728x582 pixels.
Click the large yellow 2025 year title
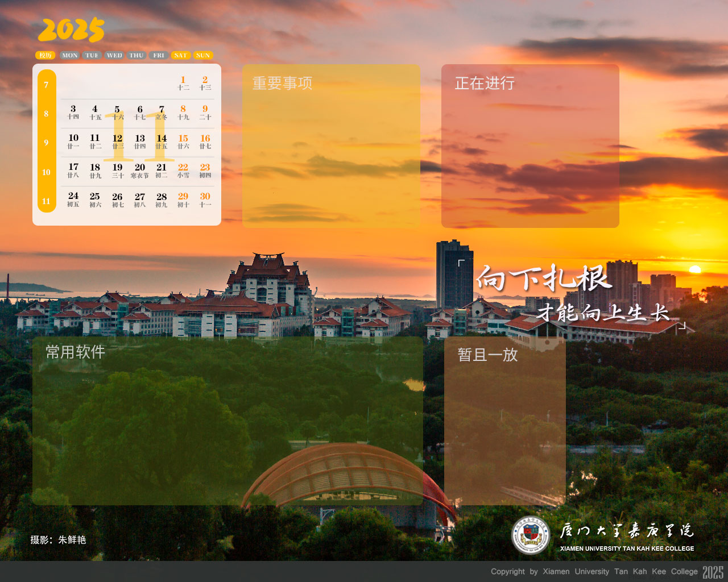tap(71, 30)
